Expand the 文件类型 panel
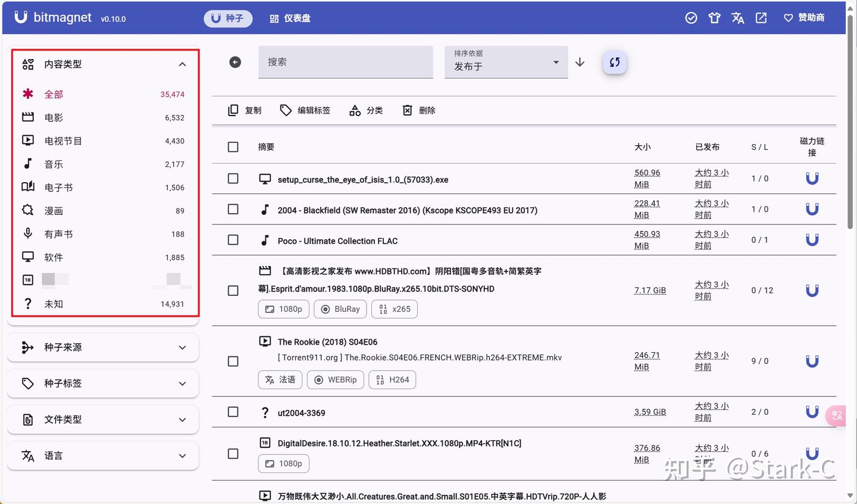This screenshot has width=857, height=504. pos(103,420)
